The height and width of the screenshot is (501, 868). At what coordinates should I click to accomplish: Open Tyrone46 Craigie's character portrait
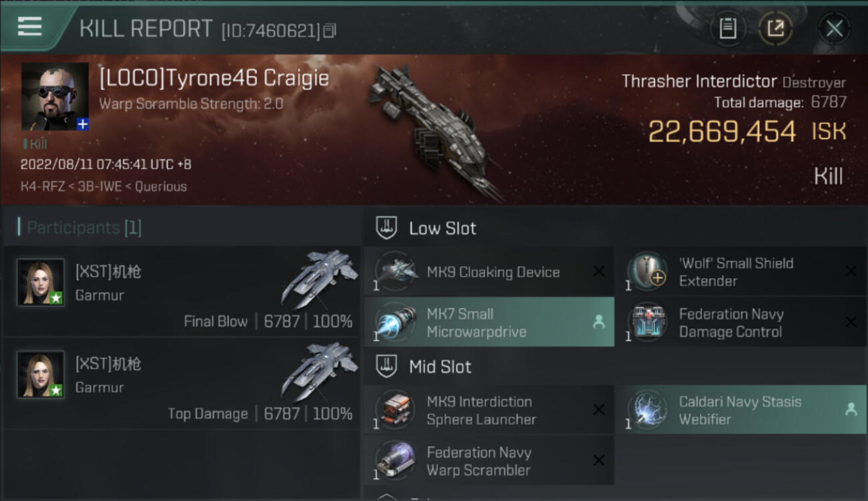tap(55, 96)
